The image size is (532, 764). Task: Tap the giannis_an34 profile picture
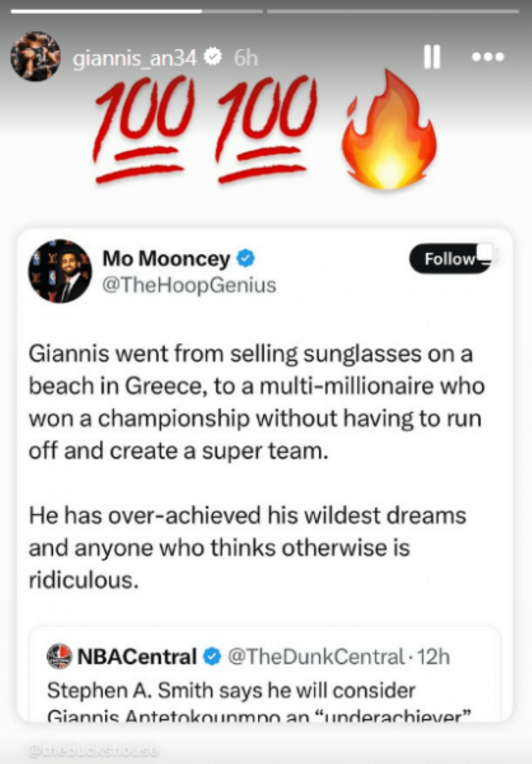[35, 57]
